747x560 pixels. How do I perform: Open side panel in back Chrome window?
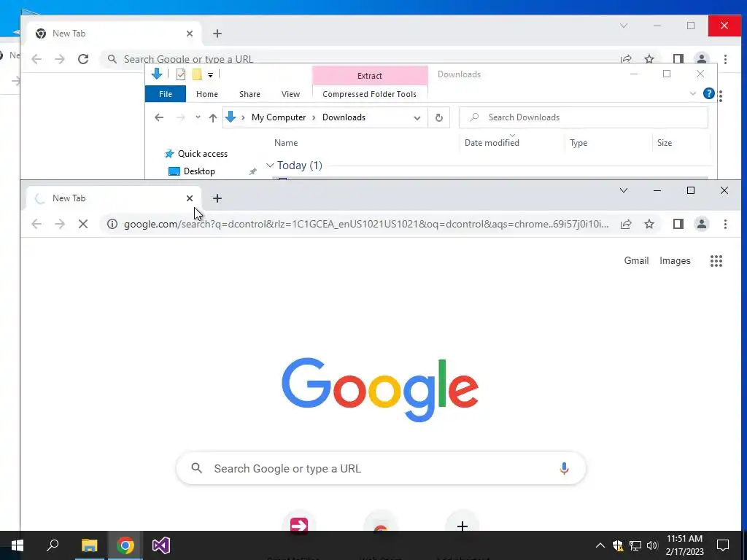[678, 59]
